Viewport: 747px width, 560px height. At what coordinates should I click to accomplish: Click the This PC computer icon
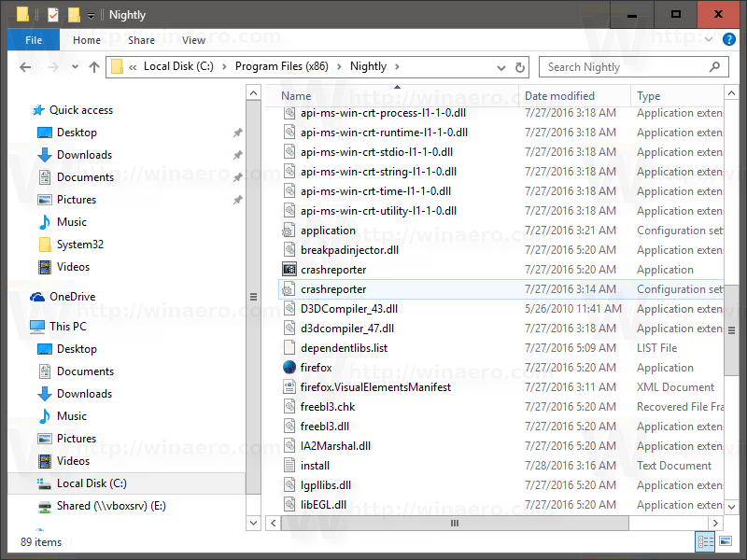[x=37, y=327]
